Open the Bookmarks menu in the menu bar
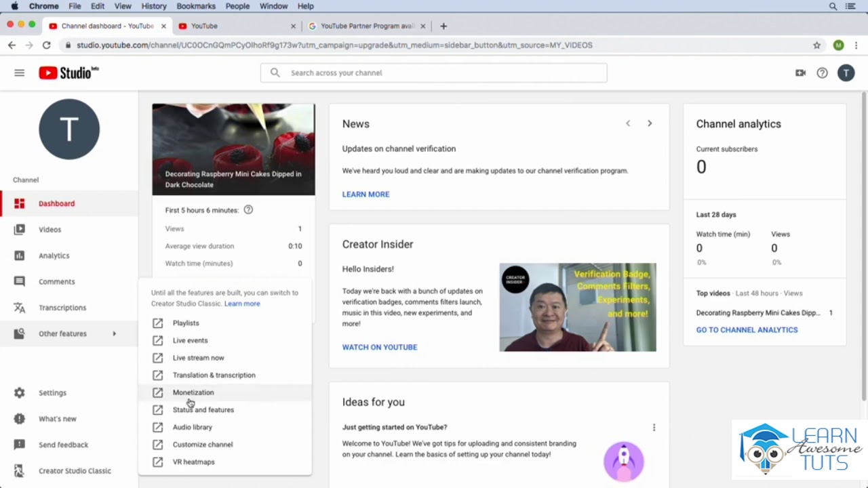The width and height of the screenshot is (868, 488). pyautogui.click(x=196, y=6)
